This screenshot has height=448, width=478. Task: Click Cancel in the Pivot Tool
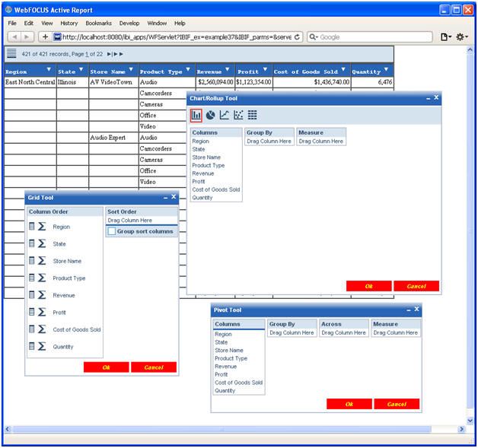point(397,404)
